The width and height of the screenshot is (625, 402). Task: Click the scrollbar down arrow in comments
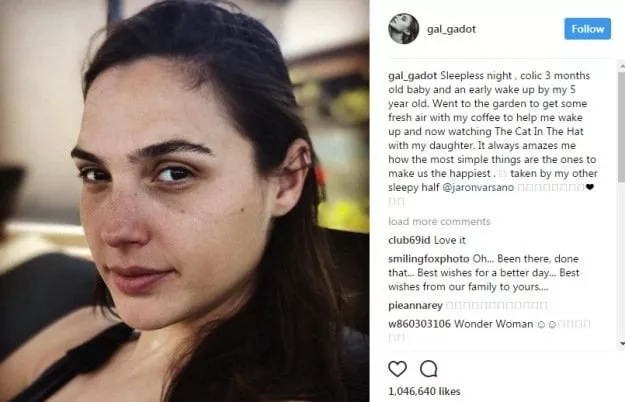tap(622, 343)
